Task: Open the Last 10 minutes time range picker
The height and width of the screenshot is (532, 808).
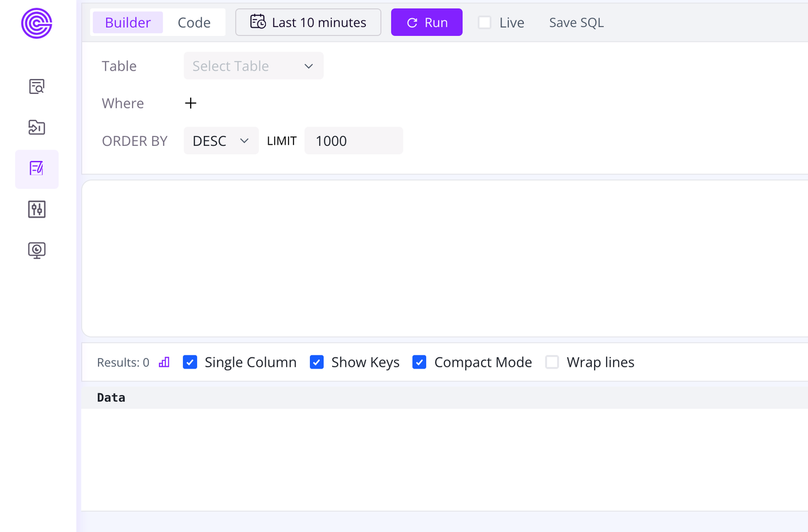Action: [x=308, y=21]
